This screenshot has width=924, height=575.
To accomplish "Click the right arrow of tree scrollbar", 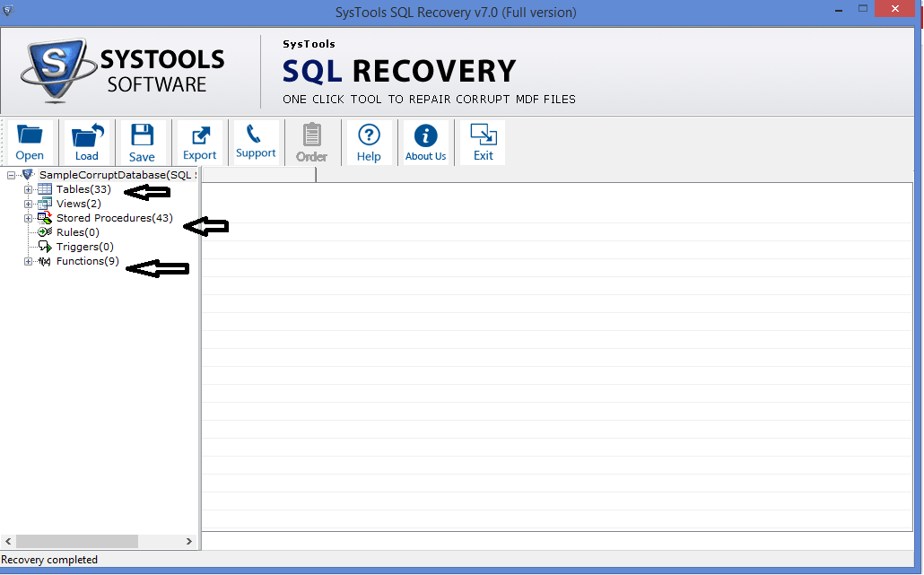I will 189,541.
